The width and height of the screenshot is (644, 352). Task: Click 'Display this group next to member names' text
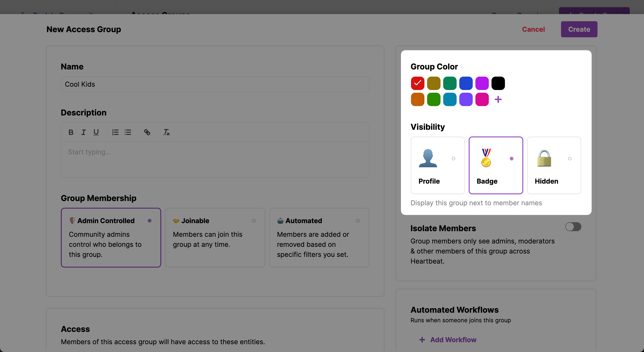coord(476,203)
